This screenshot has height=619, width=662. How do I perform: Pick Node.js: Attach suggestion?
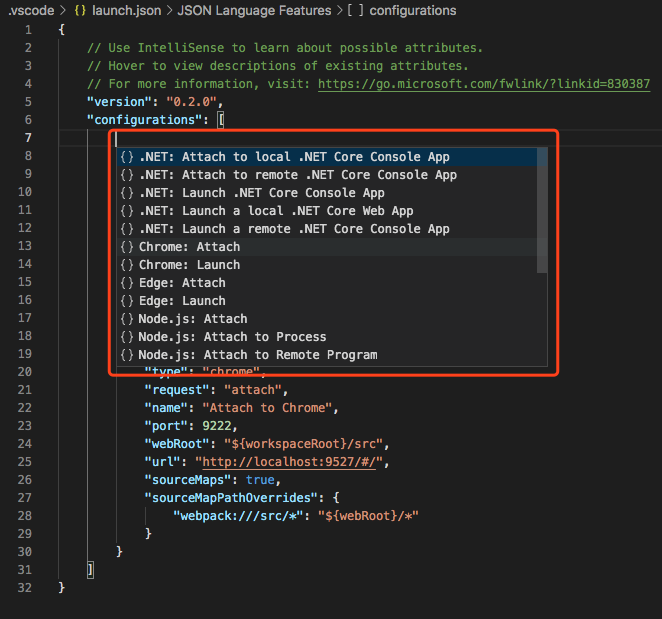[x=192, y=319]
